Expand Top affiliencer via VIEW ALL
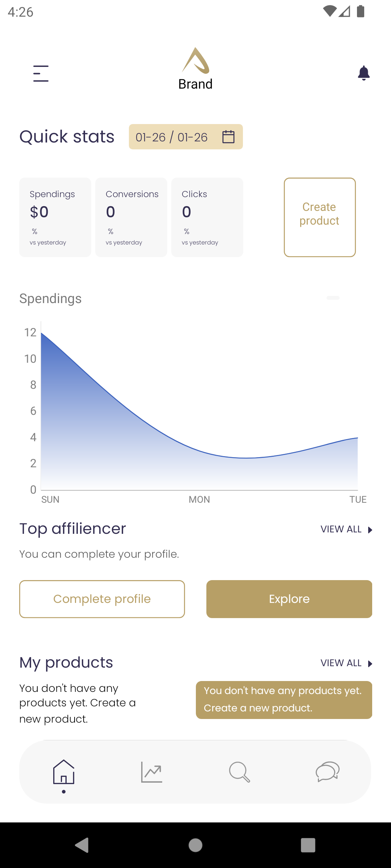 (346, 529)
